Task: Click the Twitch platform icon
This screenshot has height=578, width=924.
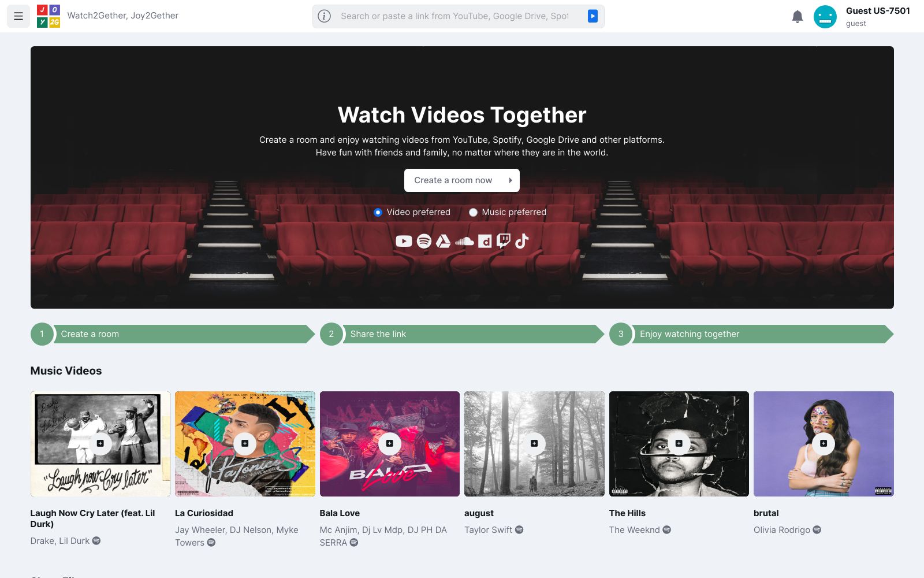Action: coord(504,241)
